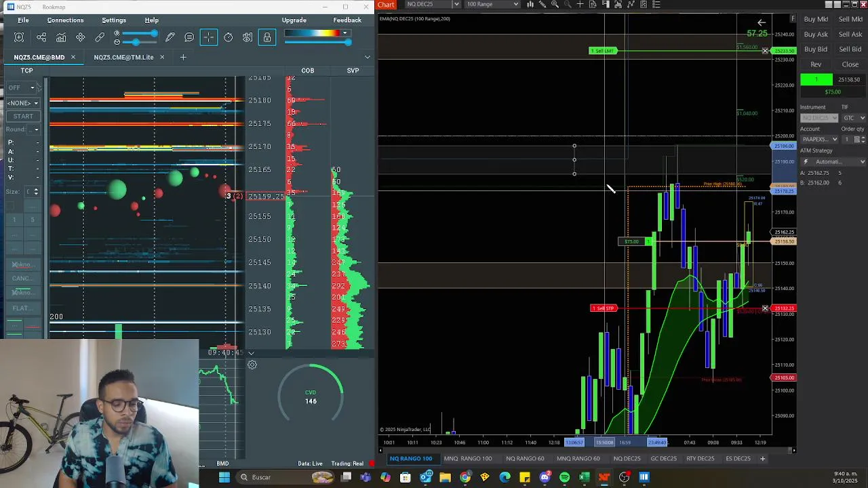Open the chart properties list icon
The image size is (868, 488).
click(x=656, y=4)
